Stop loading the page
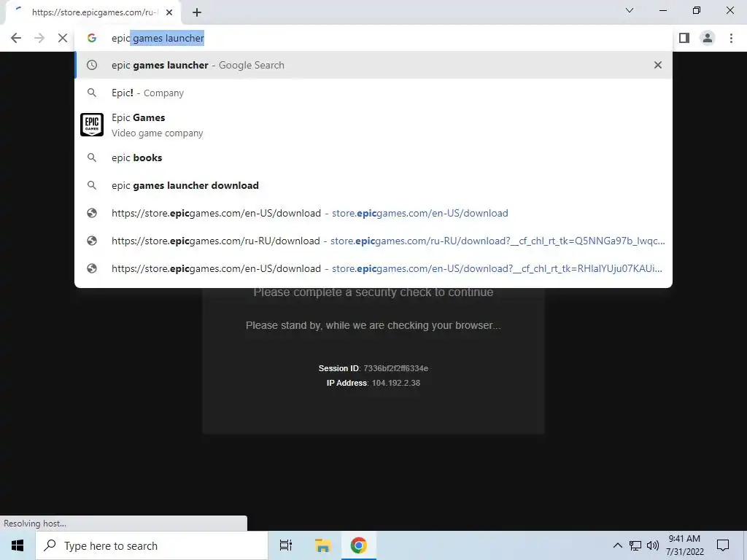 (63, 38)
